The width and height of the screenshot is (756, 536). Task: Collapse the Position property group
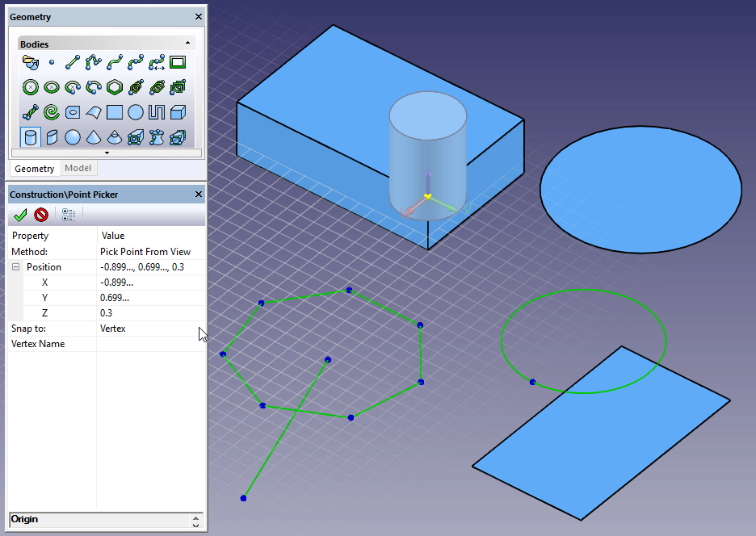pyautogui.click(x=15, y=267)
